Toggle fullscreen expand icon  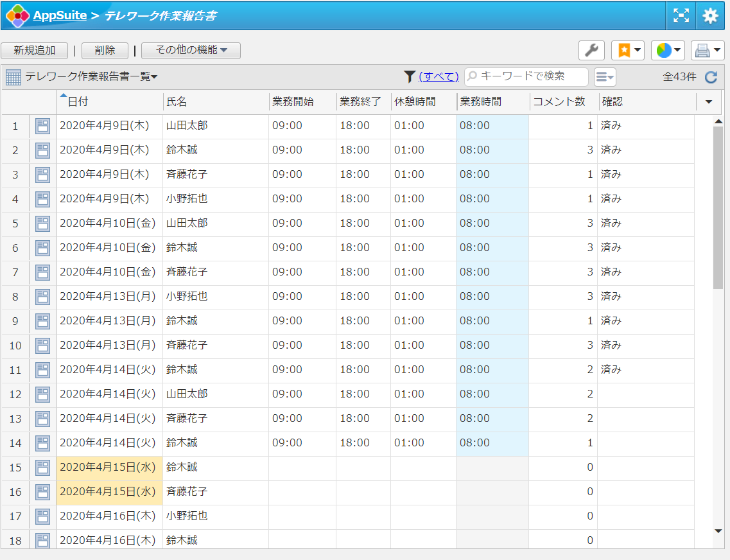tap(681, 16)
